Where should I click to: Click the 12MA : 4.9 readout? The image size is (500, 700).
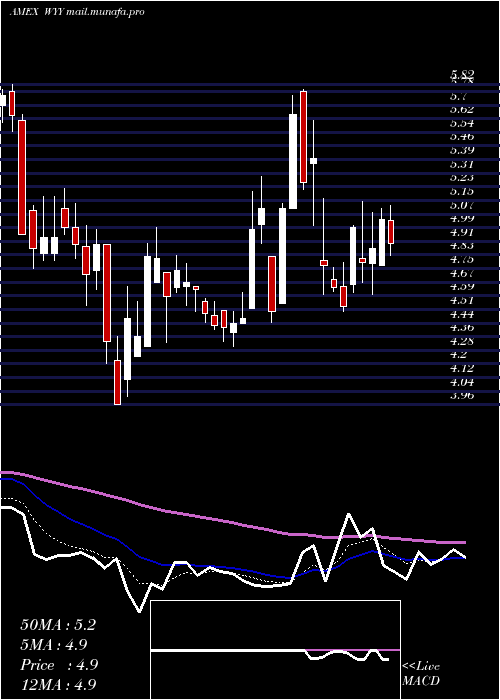(x=58, y=684)
